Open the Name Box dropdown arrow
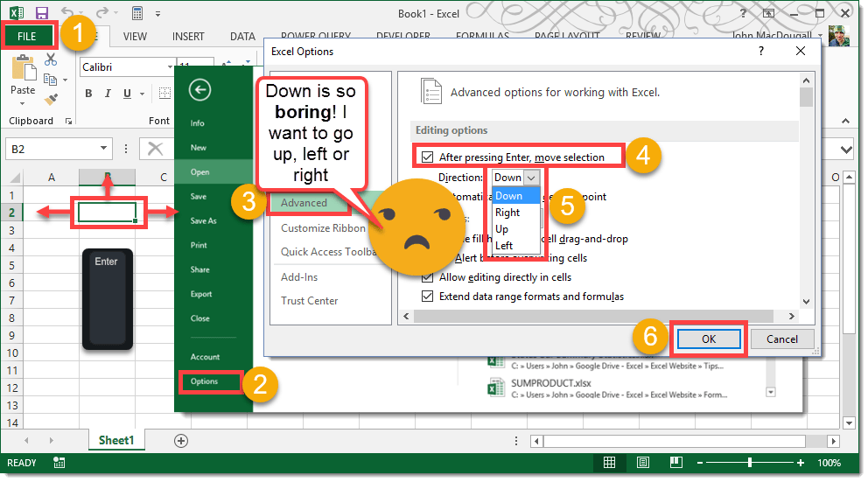The height and width of the screenshot is (482, 868). point(103,149)
